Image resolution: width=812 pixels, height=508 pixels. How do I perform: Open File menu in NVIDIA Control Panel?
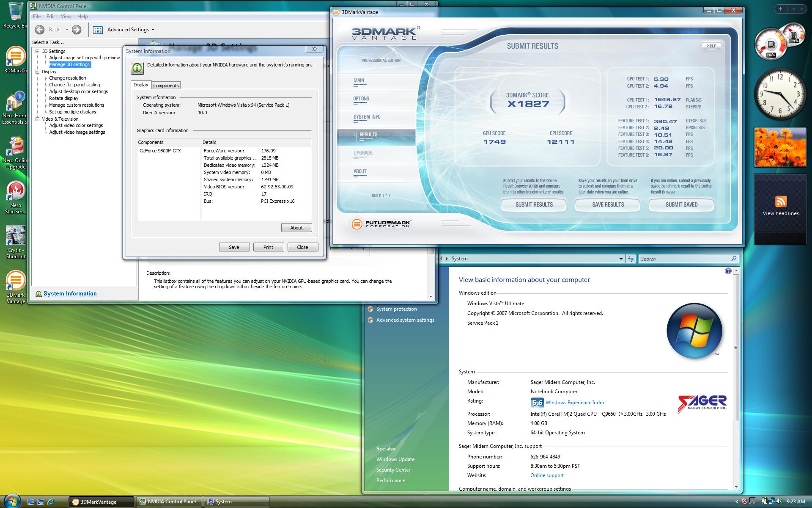[37, 17]
